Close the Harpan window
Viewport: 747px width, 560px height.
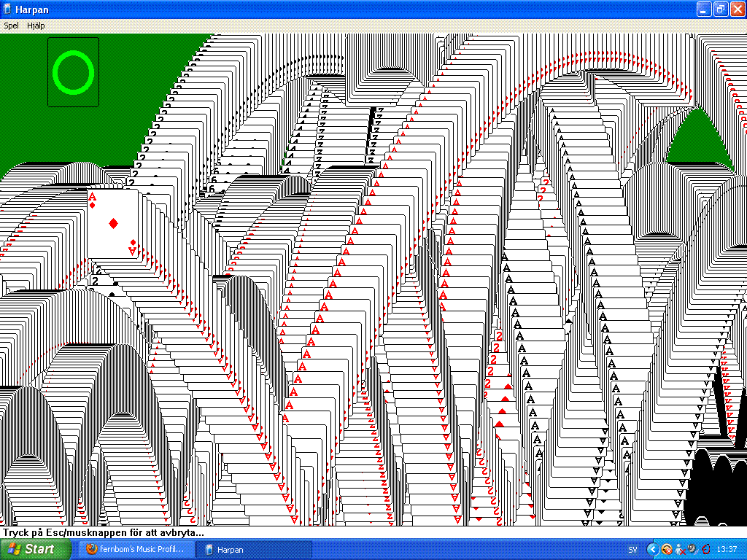(x=737, y=9)
